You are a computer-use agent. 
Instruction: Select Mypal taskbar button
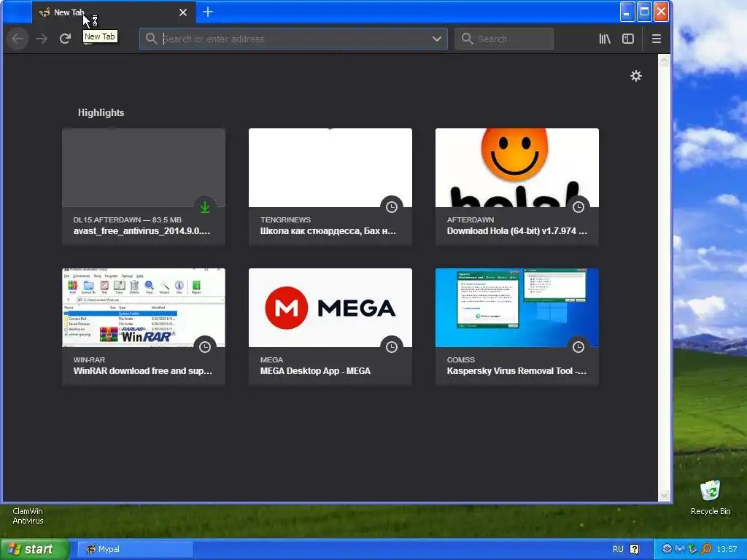[135, 549]
